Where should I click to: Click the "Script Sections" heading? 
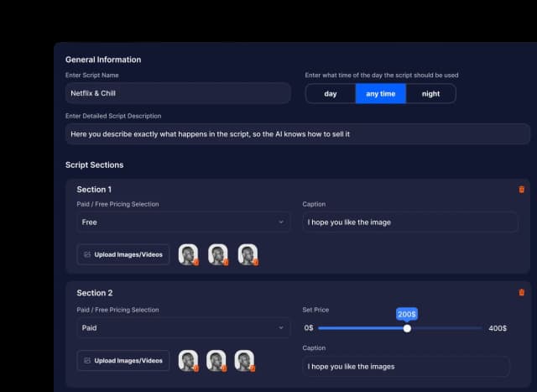point(94,165)
